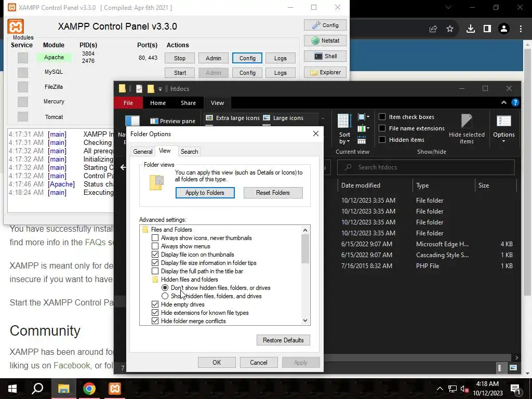
Task: Bookmark page with star icon
Action: tap(450, 29)
